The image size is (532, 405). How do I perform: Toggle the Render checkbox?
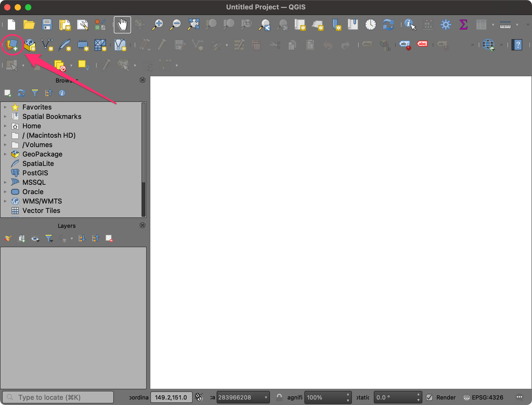coord(429,397)
